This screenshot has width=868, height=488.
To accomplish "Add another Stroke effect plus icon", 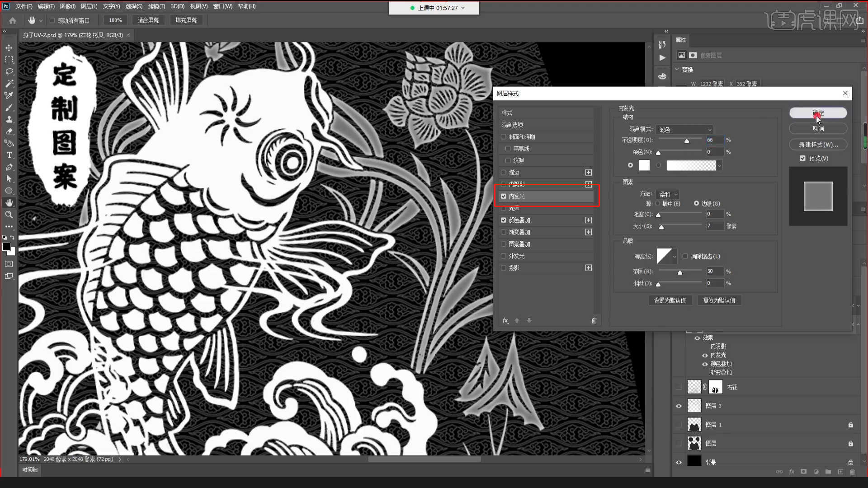I will click(x=589, y=173).
